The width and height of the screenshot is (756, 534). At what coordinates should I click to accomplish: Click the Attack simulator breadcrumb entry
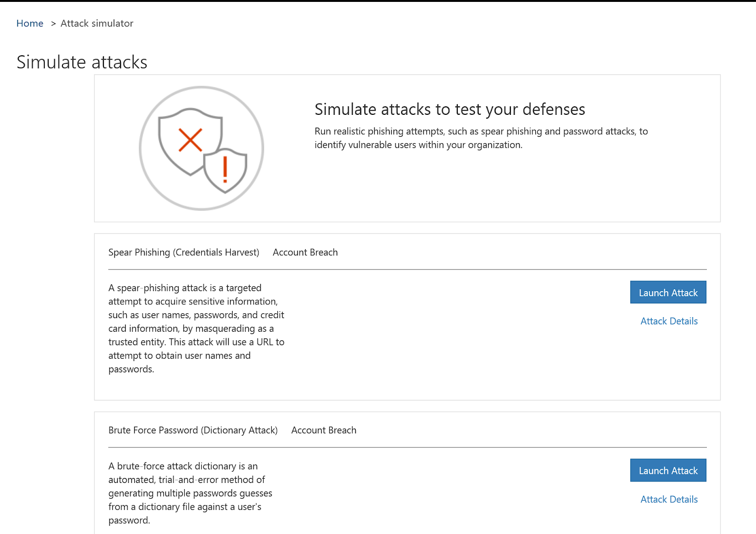[96, 23]
